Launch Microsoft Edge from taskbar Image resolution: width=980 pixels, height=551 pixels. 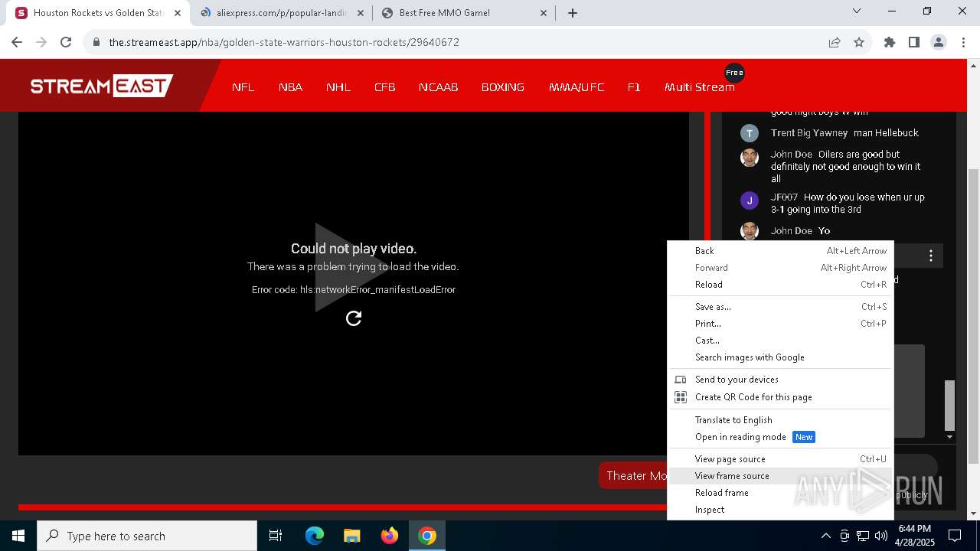(x=315, y=536)
